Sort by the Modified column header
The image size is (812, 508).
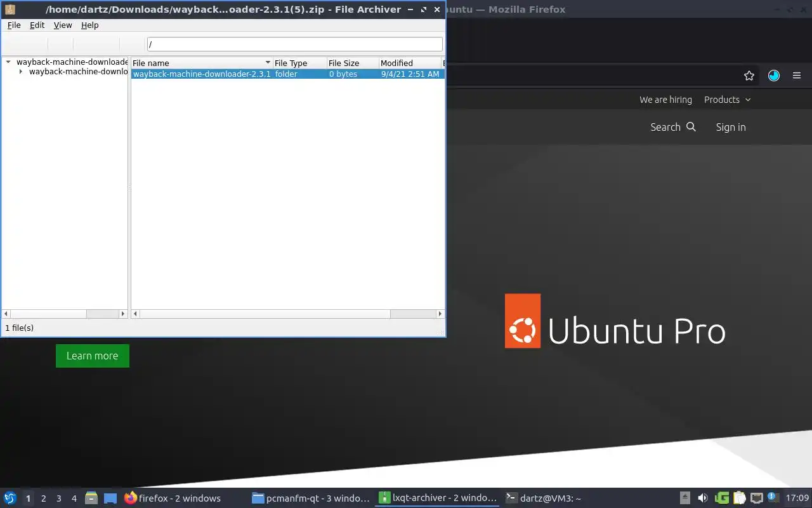410,63
